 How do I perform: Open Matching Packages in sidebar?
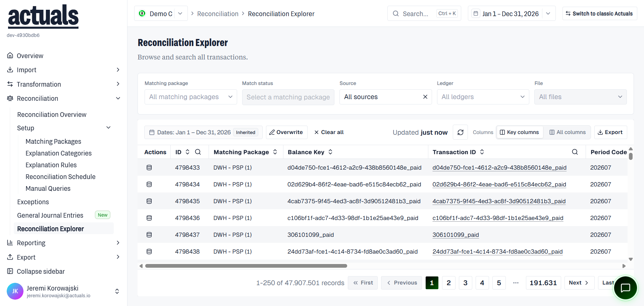pos(53,141)
